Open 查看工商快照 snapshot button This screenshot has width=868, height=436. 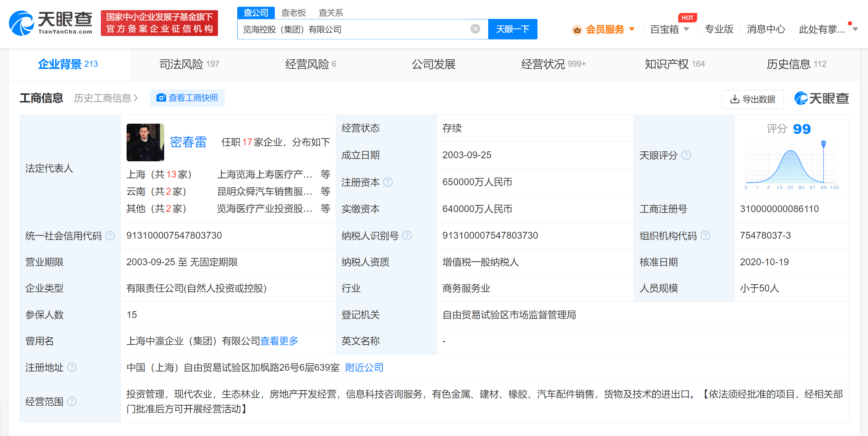pyautogui.click(x=187, y=98)
